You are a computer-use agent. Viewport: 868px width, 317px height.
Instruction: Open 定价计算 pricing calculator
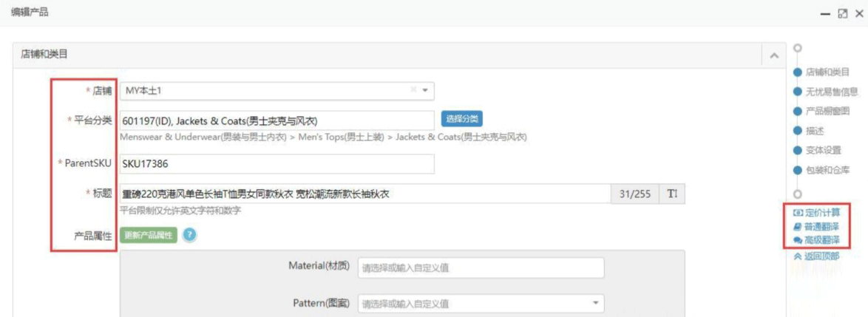tap(819, 214)
